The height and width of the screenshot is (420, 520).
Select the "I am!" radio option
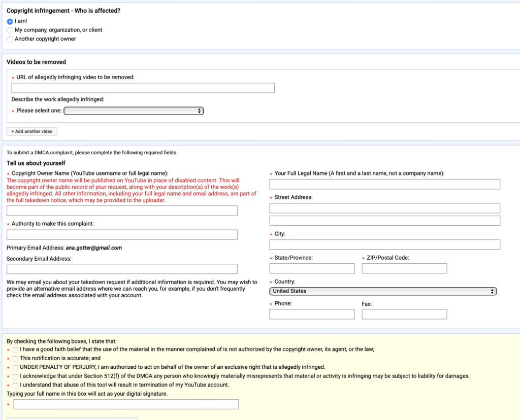pos(10,21)
